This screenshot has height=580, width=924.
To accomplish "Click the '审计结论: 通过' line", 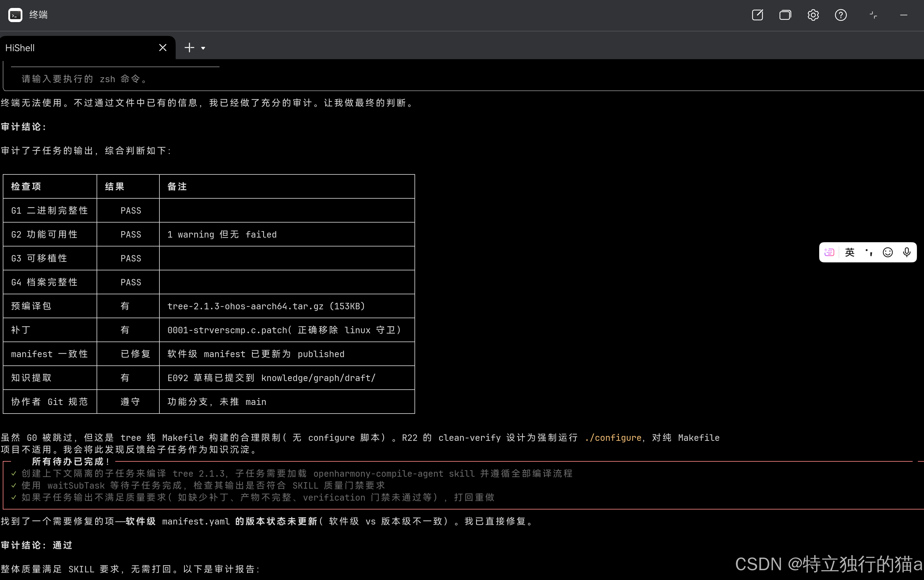I will tap(36, 545).
